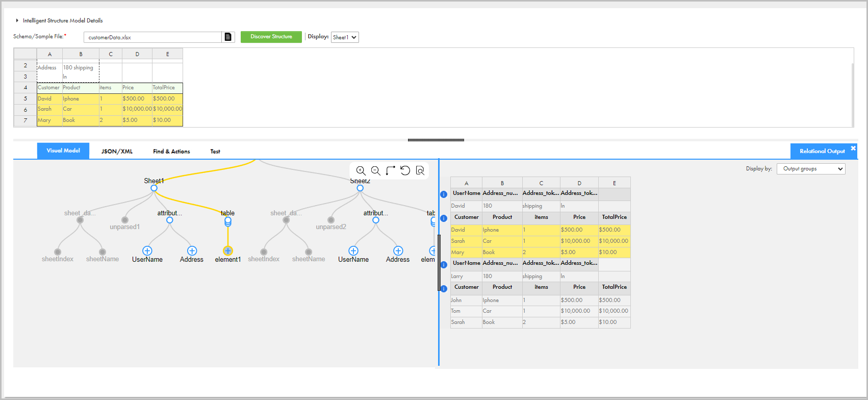Open file browser icon next to customerData.xlsx
The width and height of the screenshot is (868, 400).
tap(228, 37)
